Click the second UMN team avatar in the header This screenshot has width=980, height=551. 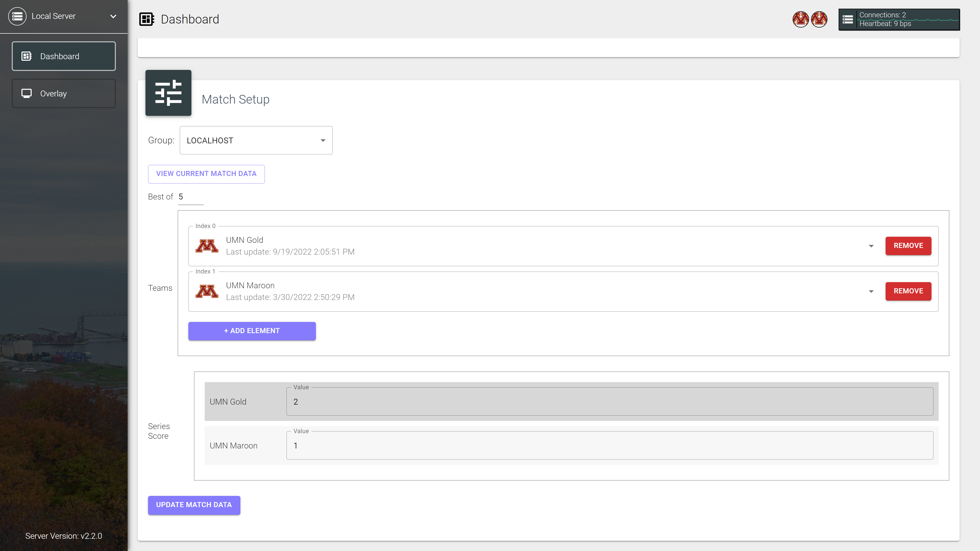[819, 19]
